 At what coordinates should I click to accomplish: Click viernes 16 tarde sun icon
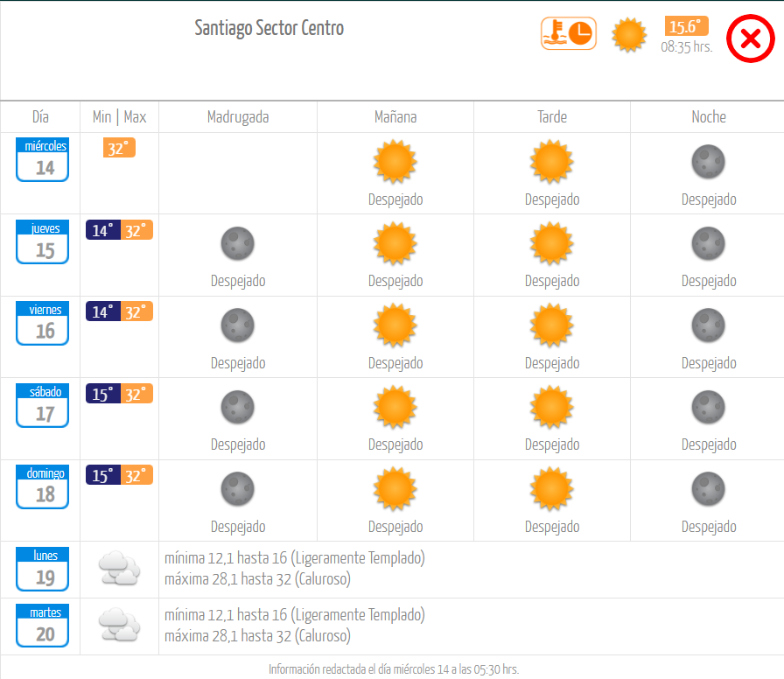tap(551, 325)
